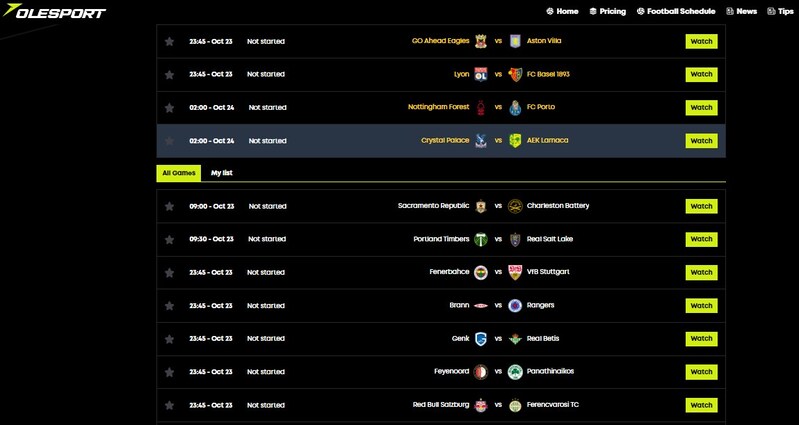Viewport: 799px width, 425px height.
Task: Switch to the My list tab
Action: (x=221, y=173)
